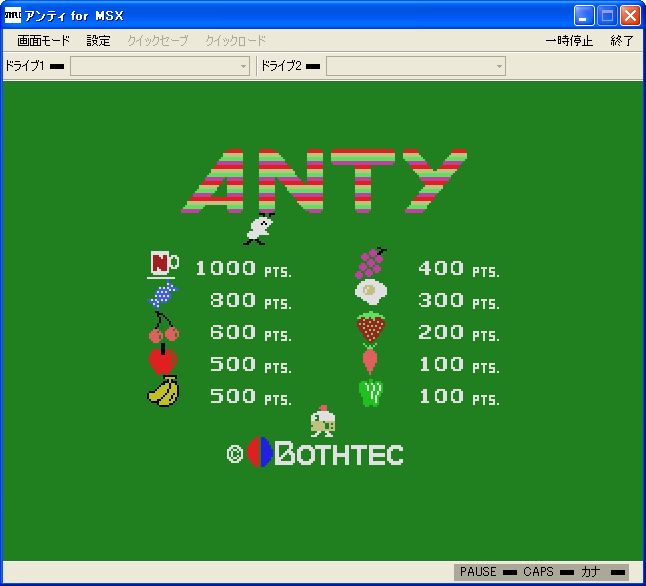This screenshot has height=586, width=646.
Task: Click the green pepper 100 pts icon
Action: click(371, 393)
